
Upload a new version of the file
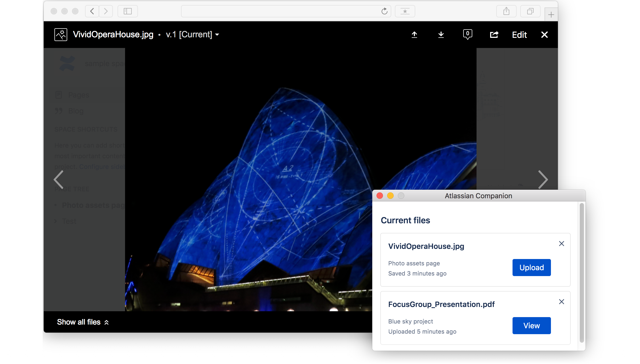point(414,35)
